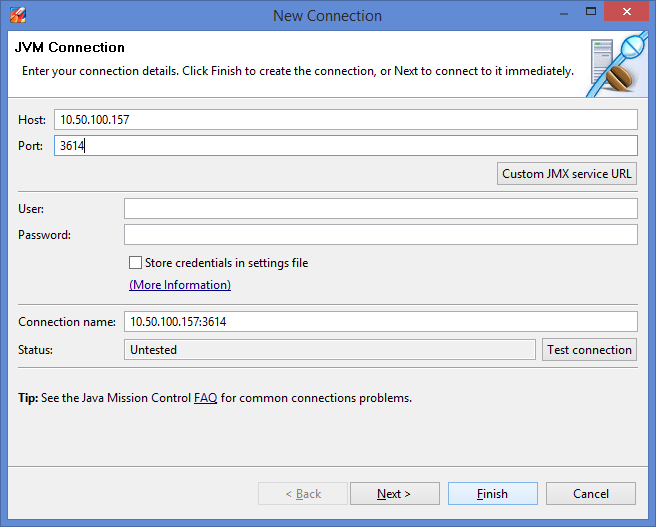Edit the Connection name field
The image size is (656, 527).
381,322
